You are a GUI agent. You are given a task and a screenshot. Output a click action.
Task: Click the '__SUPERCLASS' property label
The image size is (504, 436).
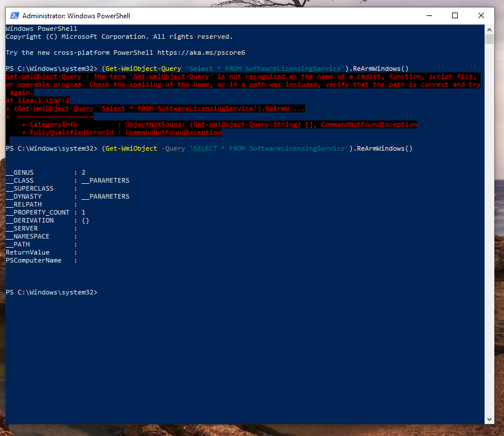tap(30, 188)
